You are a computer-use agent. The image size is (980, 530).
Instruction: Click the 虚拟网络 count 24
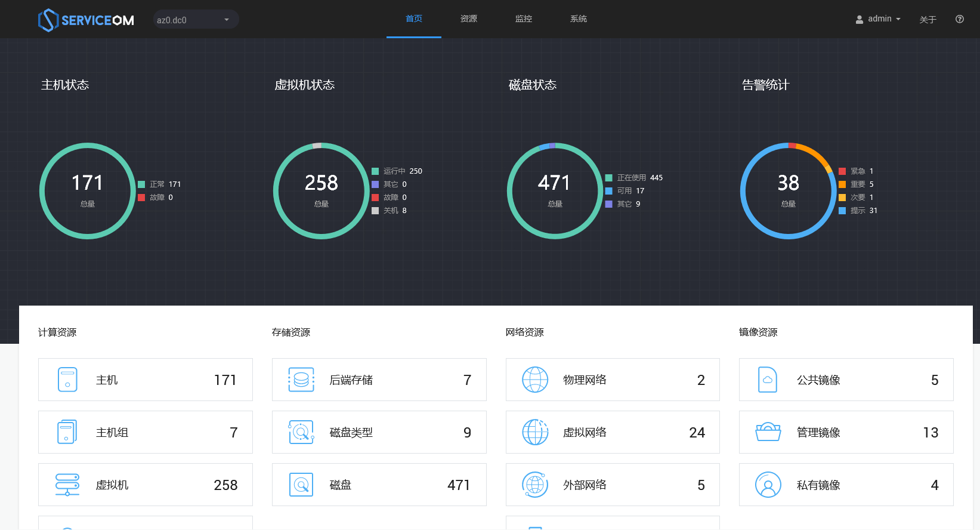[x=697, y=433]
